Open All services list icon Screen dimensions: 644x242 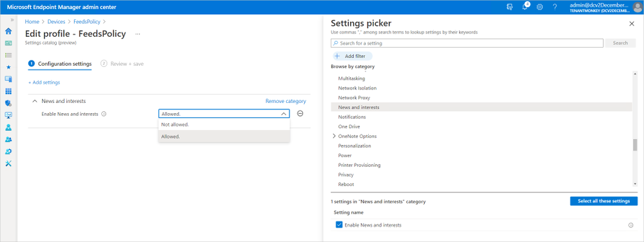pos(8,55)
